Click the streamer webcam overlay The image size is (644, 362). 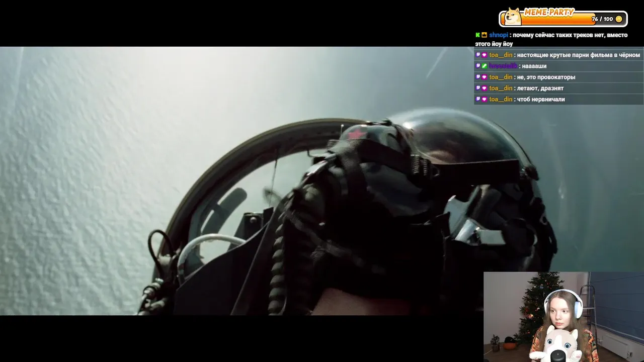click(x=563, y=317)
